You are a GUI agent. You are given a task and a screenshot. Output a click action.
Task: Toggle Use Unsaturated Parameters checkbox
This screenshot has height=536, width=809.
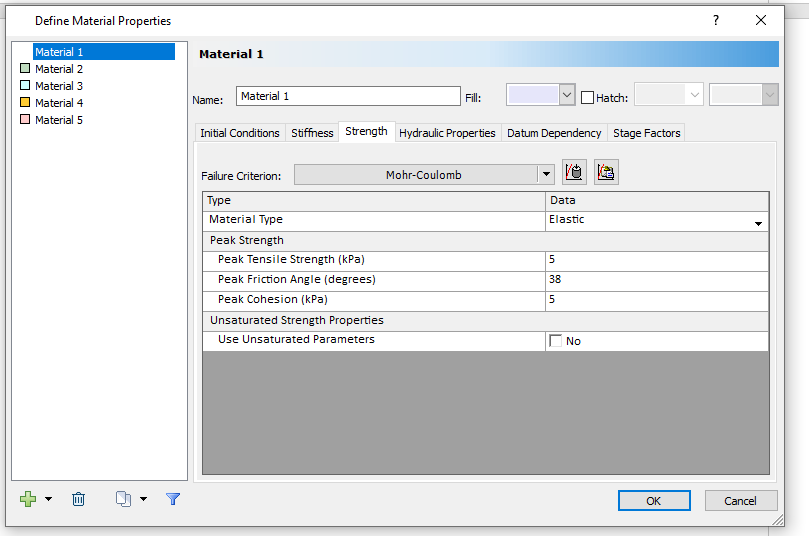(x=556, y=341)
